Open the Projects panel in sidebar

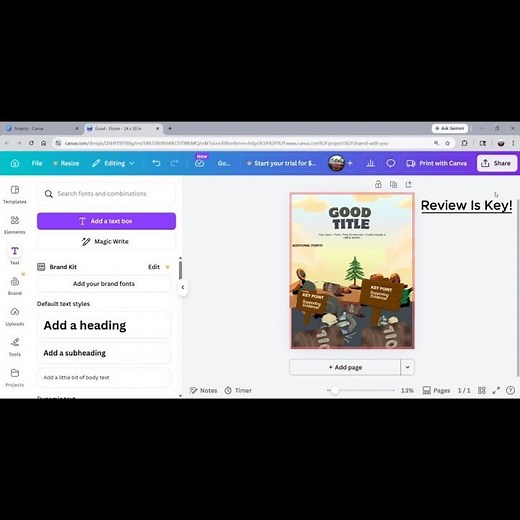coord(15,377)
